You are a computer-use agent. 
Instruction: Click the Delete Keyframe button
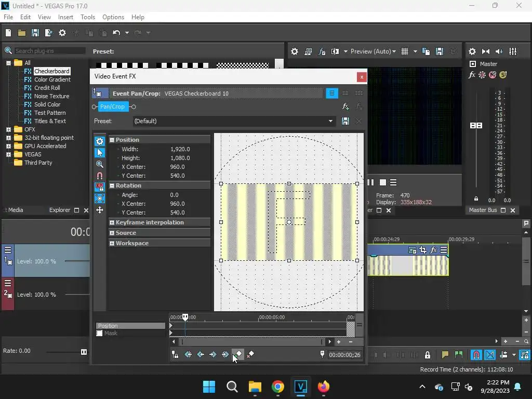click(250, 354)
